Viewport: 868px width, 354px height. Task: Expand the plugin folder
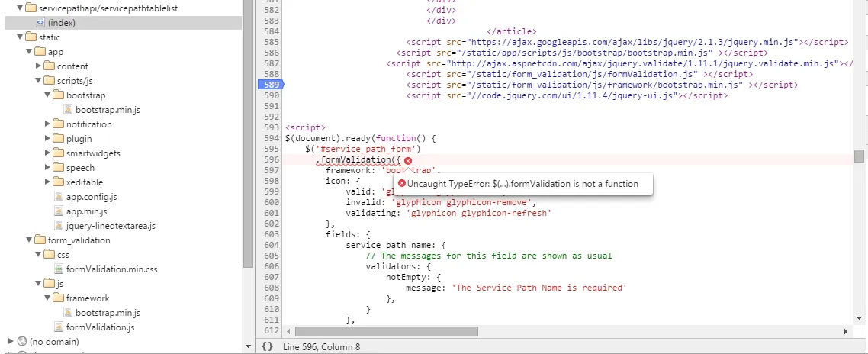tap(47, 139)
